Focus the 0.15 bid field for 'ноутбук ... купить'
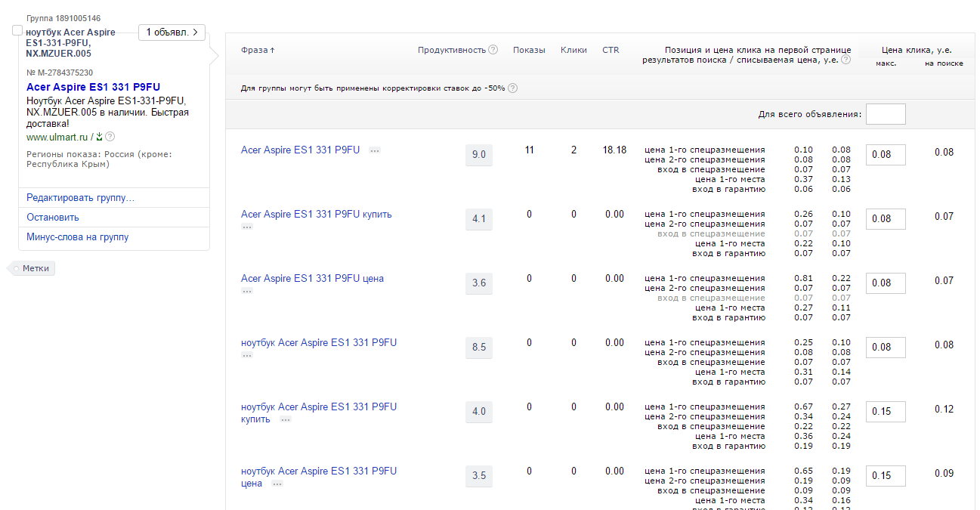980x510 pixels. (885, 412)
